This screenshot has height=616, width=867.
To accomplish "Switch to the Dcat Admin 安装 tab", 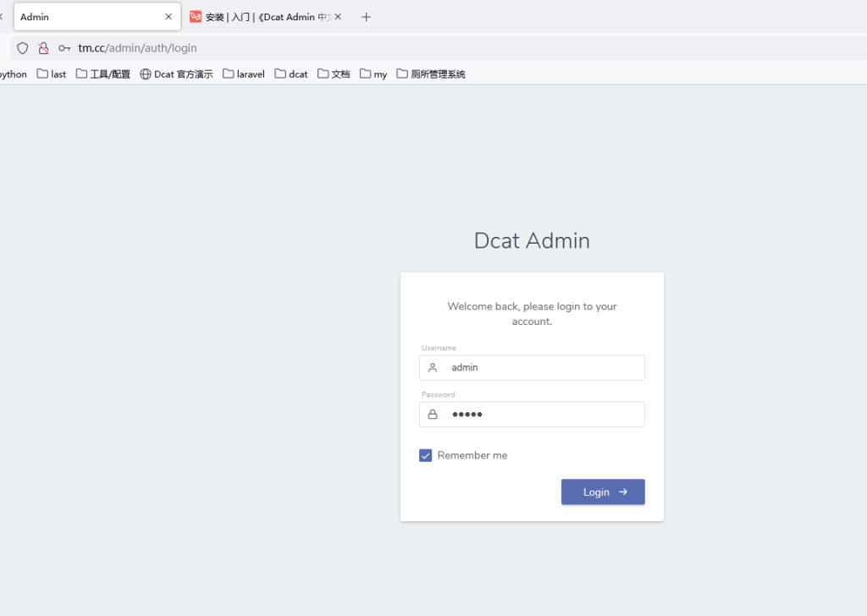I will pos(267,17).
